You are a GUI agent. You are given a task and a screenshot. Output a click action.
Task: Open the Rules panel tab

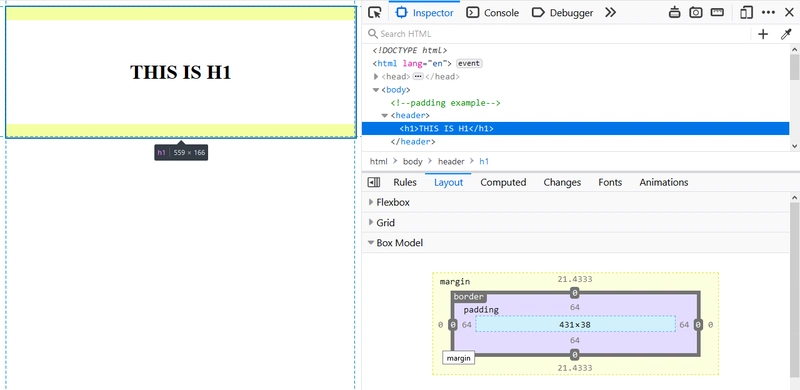point(405,182)
